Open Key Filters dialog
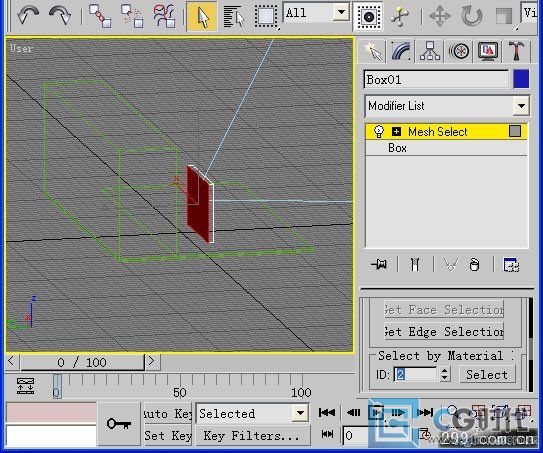This screenshot has width=543, height=453. (x=252, y=435)
